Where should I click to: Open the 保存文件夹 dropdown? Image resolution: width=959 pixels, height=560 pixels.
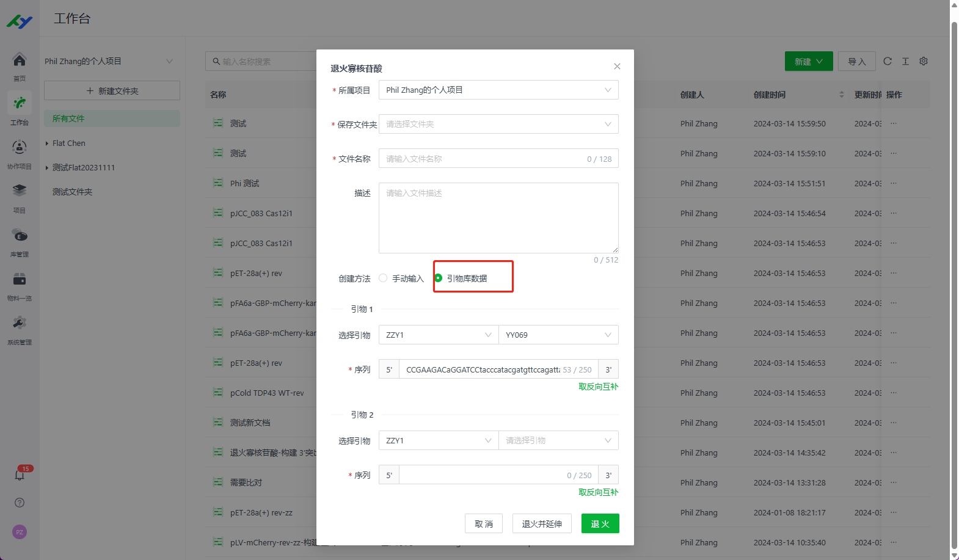click(498, 125)
